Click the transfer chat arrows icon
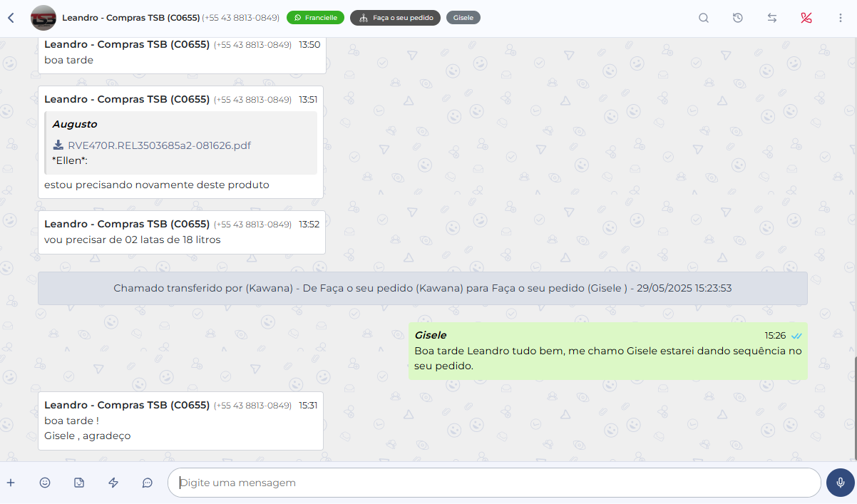Viewport: 857px width, 504px height. tap(772, 18)
